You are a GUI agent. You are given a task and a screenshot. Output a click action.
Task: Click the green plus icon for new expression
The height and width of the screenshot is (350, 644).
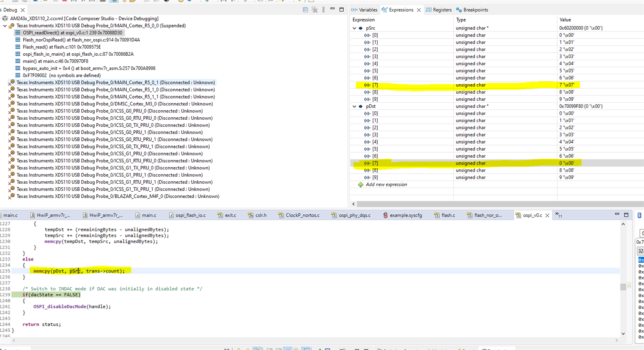(x=360, y=185)
